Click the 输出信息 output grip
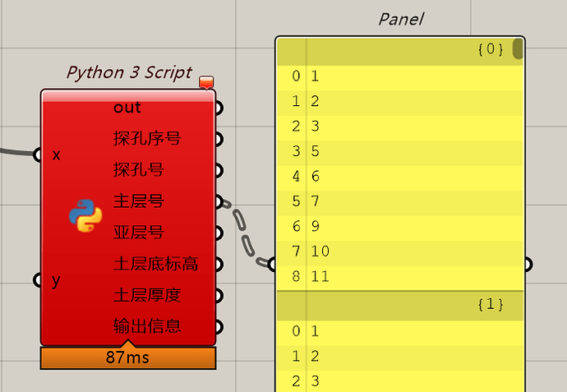Image resolution: width=567 pixels, height=392 pixels. click(218, 327)
